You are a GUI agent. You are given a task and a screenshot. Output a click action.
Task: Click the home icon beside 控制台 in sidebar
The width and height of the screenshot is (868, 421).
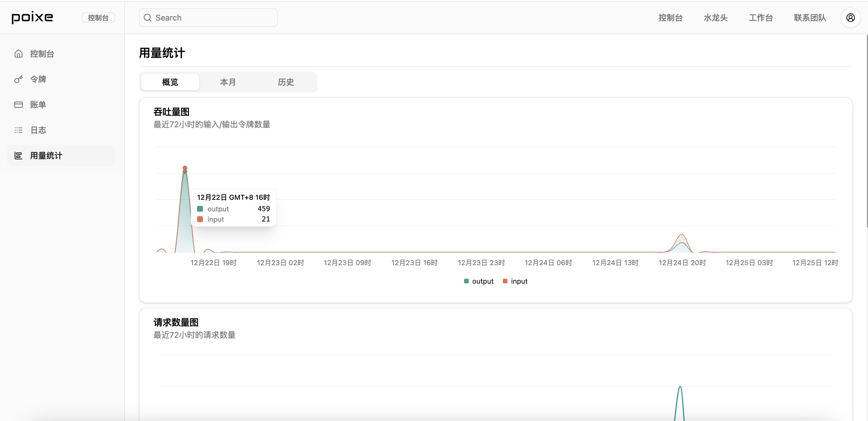(19, 54)
